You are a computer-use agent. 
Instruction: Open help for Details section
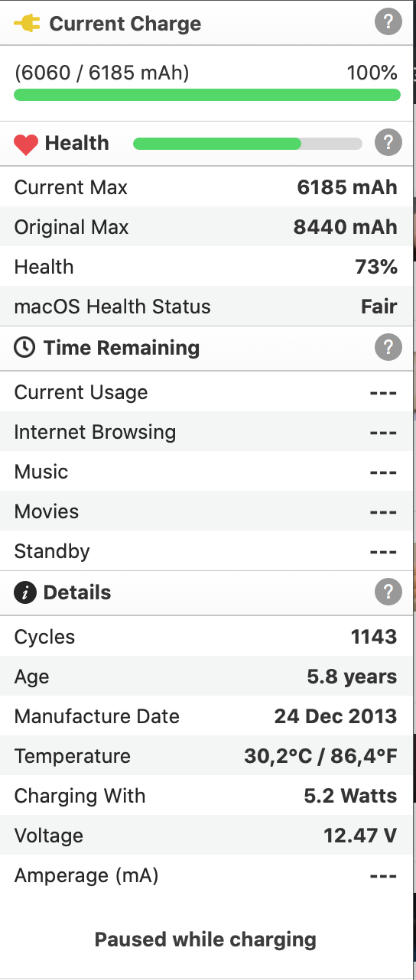(x=388, y=592)
